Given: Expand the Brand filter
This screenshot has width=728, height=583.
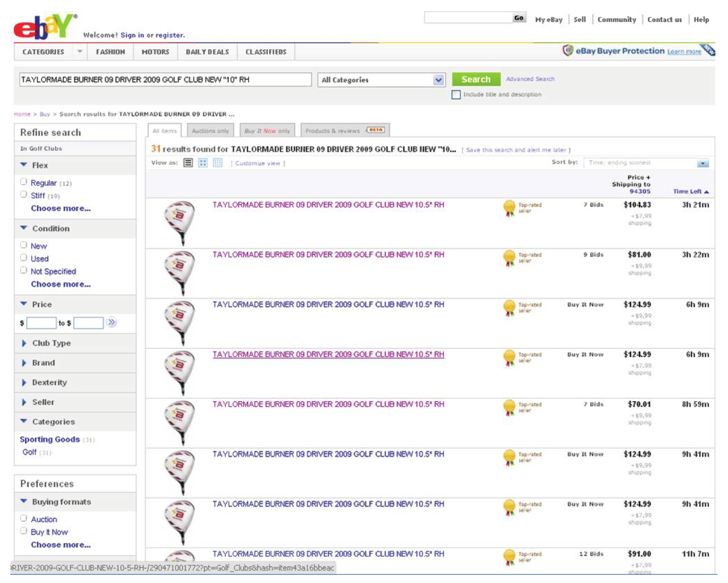Looking at the screenshot, I should [24, 362].
